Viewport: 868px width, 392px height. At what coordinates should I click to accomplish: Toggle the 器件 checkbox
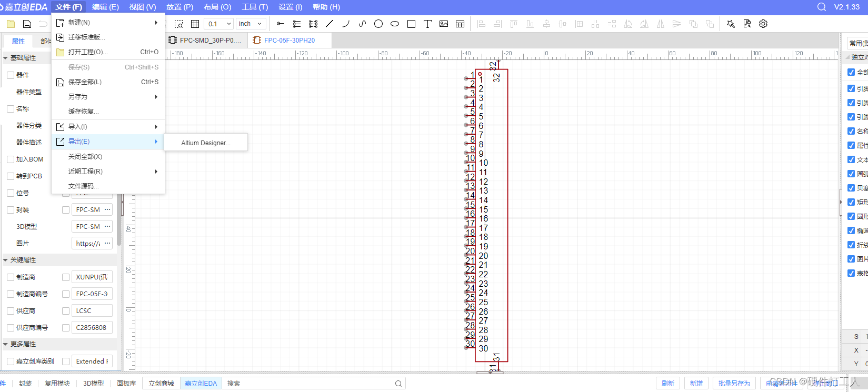click(x=11, y=75)
